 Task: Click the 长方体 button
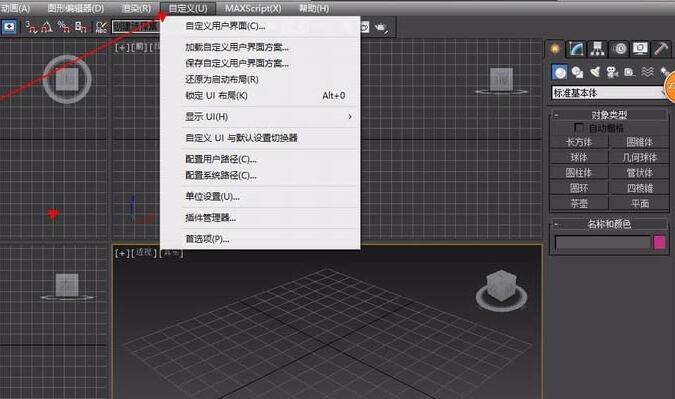pyautogui.click(x=579, y=142)
